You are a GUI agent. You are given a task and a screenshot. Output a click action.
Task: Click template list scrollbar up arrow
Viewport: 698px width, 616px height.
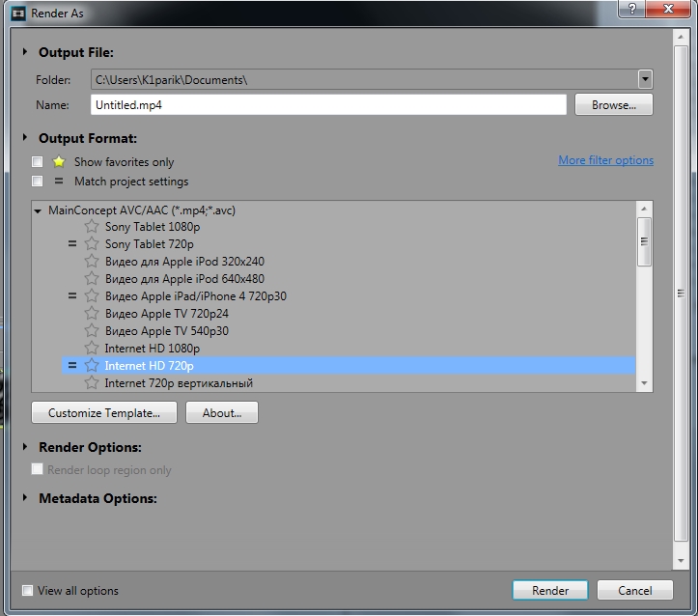[x=644, y=209]
